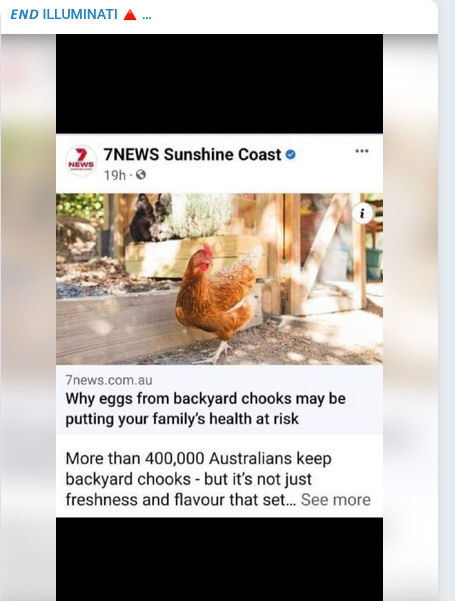455x601 pixels.
Task: Click the post text about 400,000 Australians
Action: tap(199, 479)
